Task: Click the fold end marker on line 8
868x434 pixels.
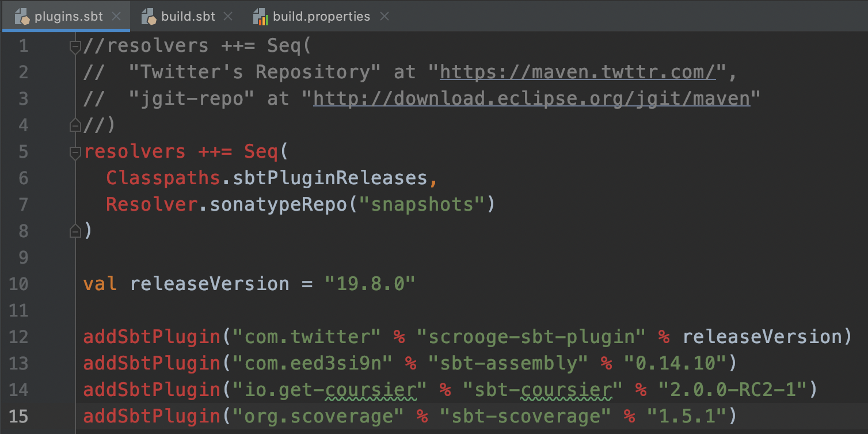Action: tap(75, 231)
